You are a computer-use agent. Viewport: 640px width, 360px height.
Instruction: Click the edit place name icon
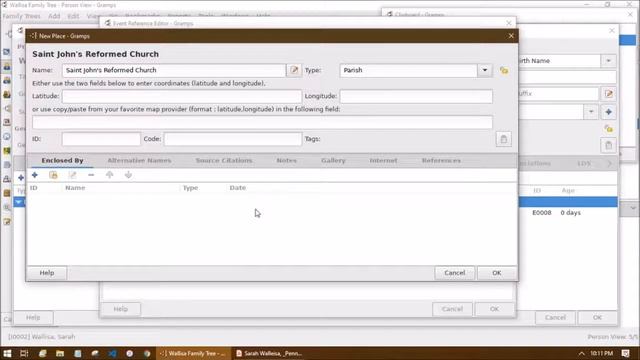point(294,70)
